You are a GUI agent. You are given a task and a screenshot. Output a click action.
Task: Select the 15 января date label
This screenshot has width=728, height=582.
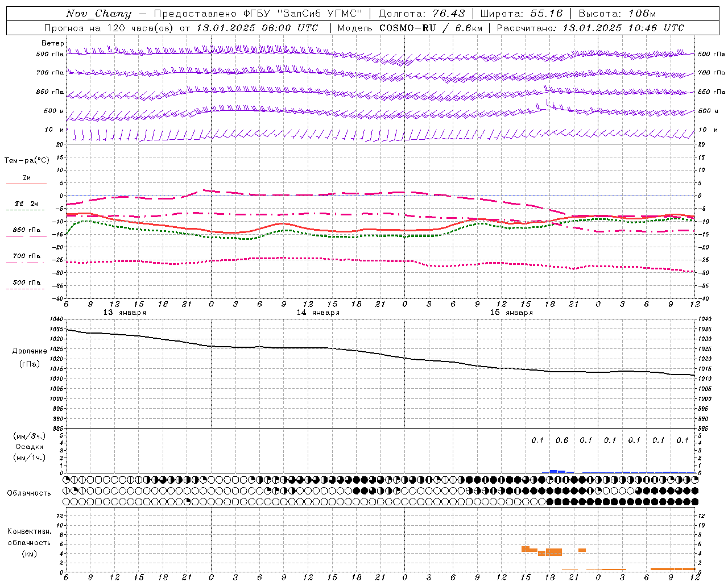click(x=511, y=313)
